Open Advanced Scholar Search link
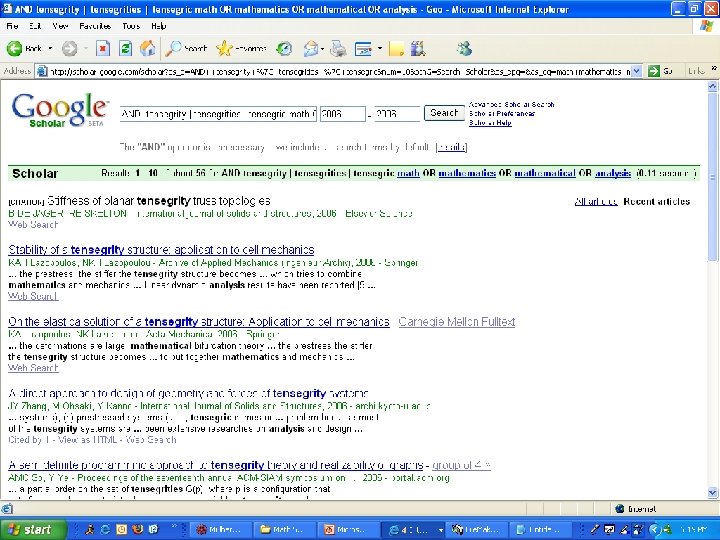 click(512, 104)
